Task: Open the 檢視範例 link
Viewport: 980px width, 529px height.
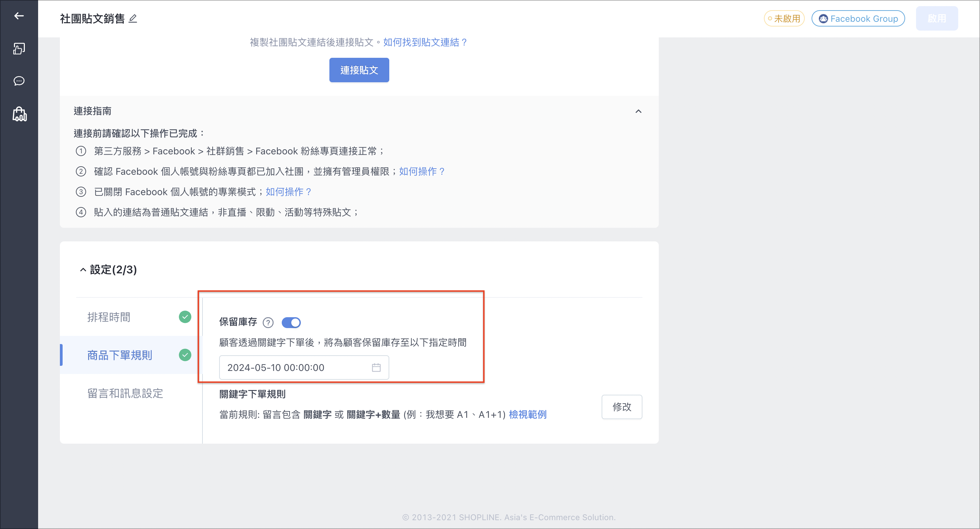Action: pos(528,415)
